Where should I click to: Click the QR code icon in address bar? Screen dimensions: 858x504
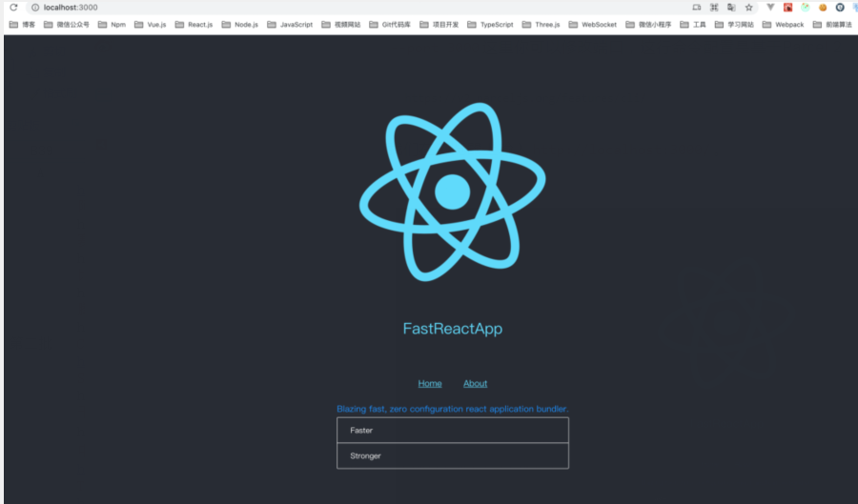click(714, 8)
